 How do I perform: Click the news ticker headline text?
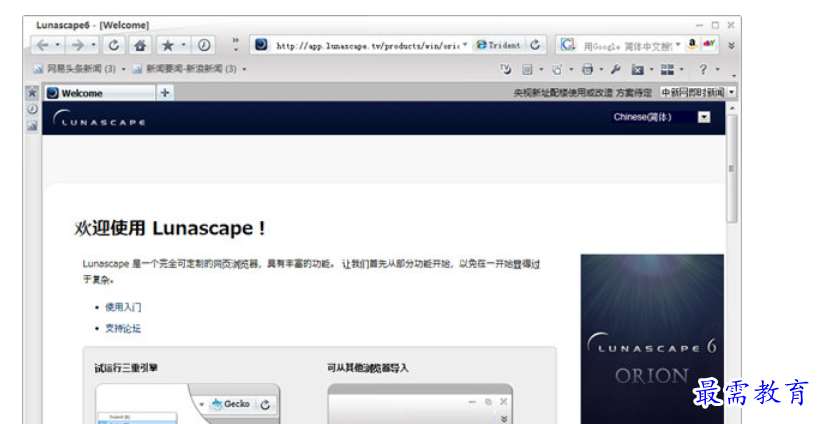(583, 93)
